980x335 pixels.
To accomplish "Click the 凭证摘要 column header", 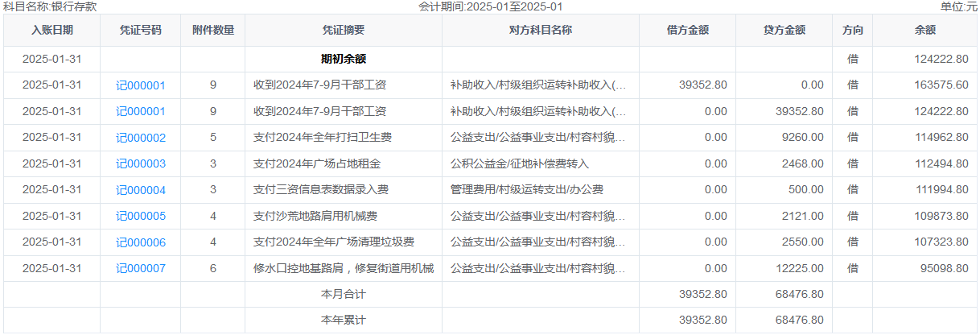I will [344, 31].
